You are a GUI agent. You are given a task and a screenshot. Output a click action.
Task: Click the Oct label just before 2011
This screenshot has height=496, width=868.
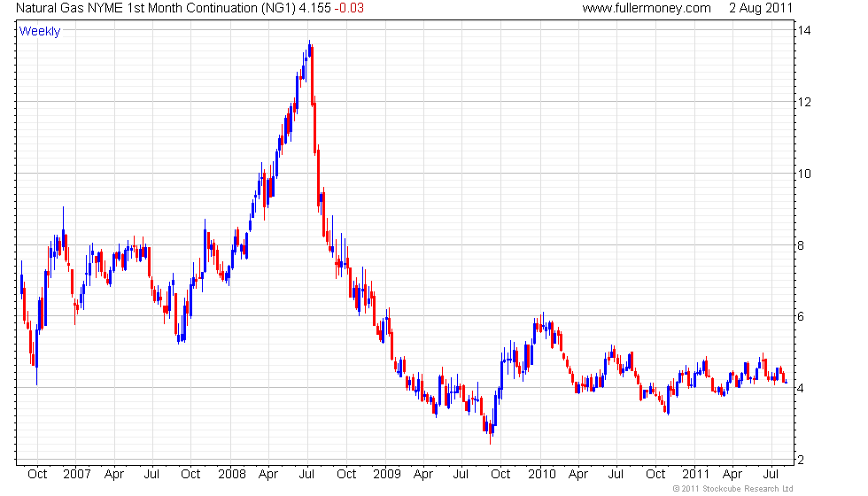point(655,475)
